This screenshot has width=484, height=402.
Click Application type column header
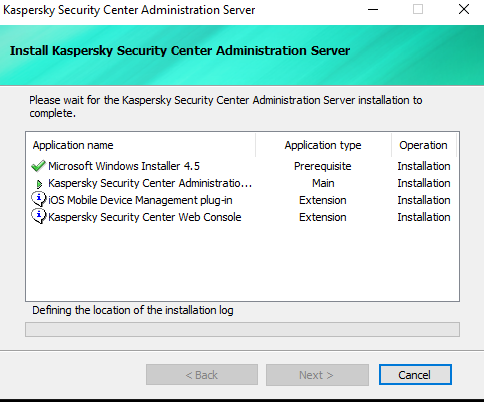click(323, 145)
